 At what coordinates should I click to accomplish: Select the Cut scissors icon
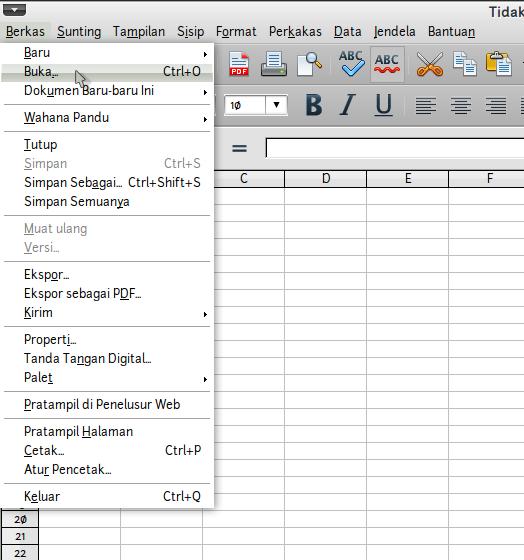pyautogui.click(x=429, y=64)
